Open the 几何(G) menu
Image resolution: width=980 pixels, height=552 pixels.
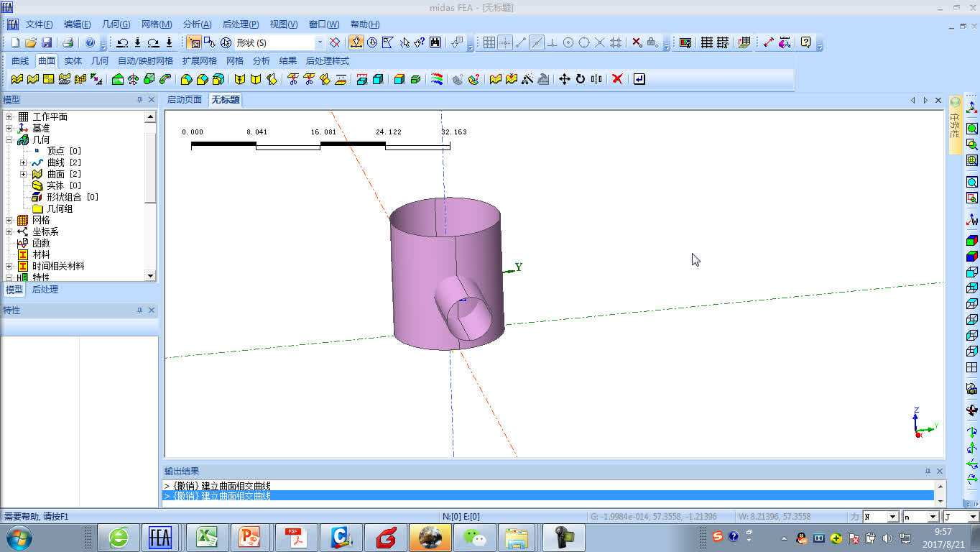point(116,24)
